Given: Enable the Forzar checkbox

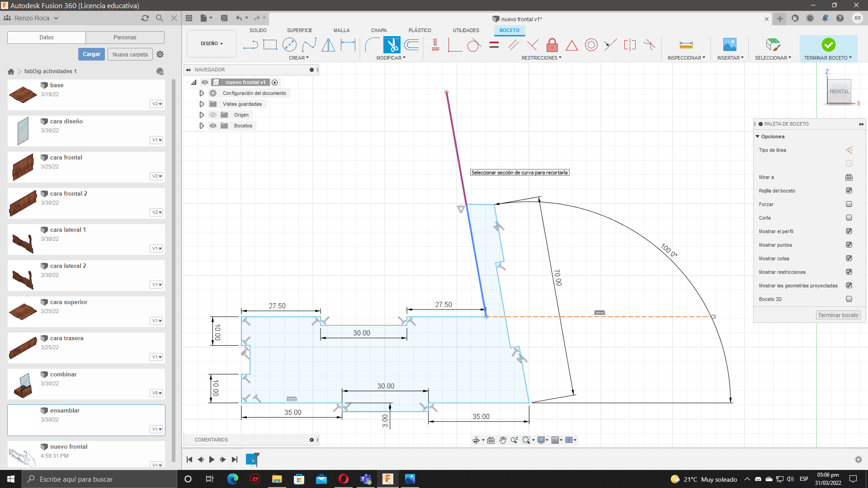Looking at the screenshot, I should pyautogui.click(x=849, y=204).
